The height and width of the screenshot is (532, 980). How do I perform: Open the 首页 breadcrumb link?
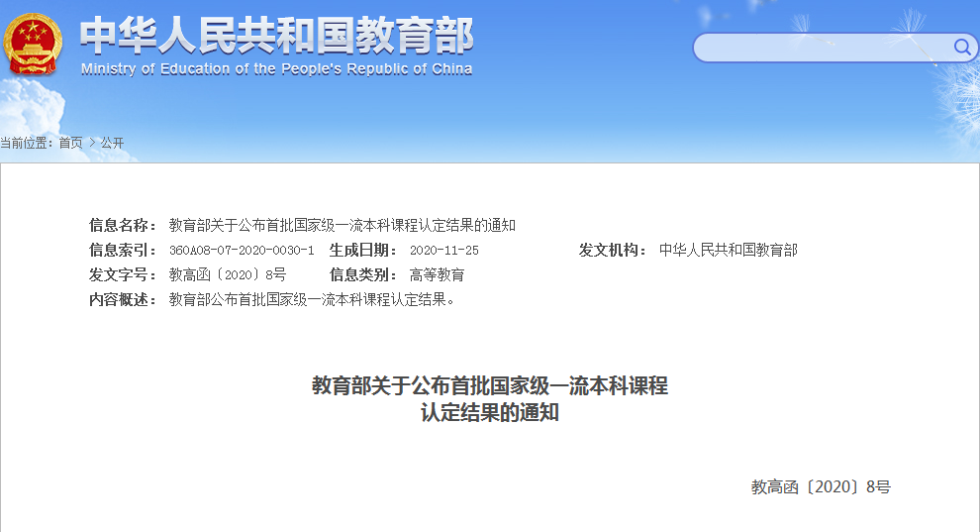(x=70, y=144)
